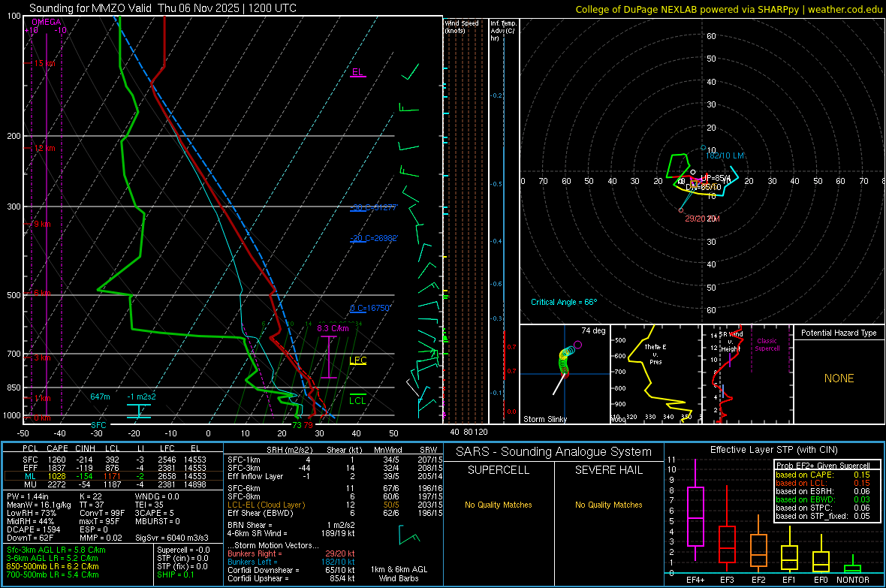
Task: Click the magenta EF4+ box plot
Action: [695, 510]
